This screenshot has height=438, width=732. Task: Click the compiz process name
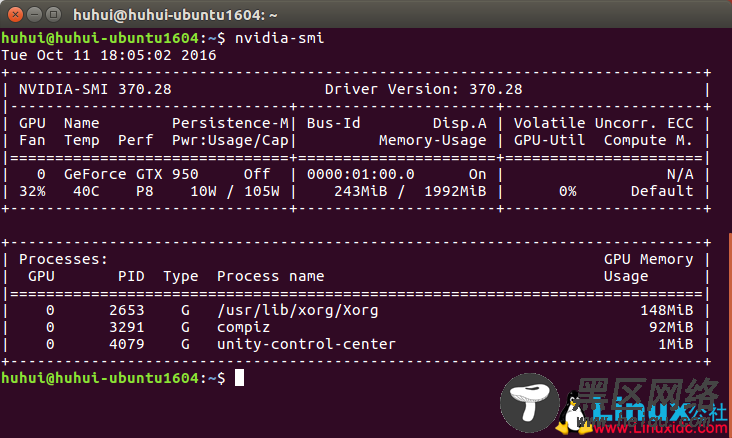pyautogui.click(x=244, y=328)
